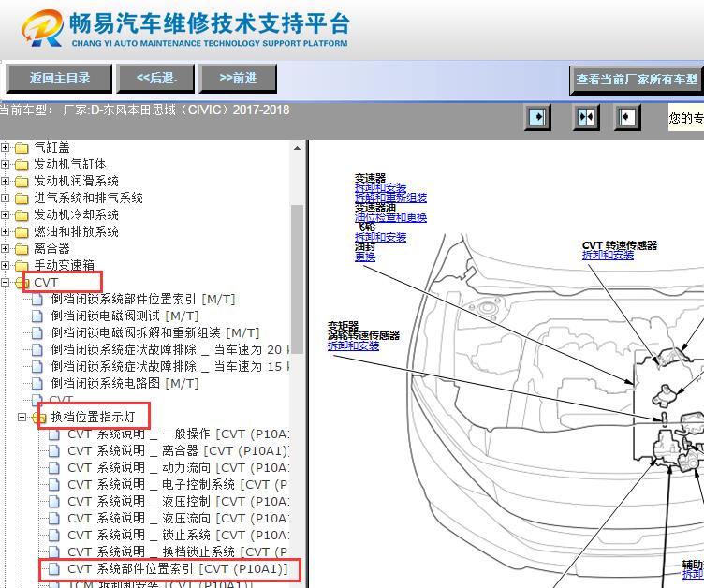Click page icon of 倒档闭锁电磁阀测试 row
Viewport: 704px width, 588px height.
click(x=37, y=316)
